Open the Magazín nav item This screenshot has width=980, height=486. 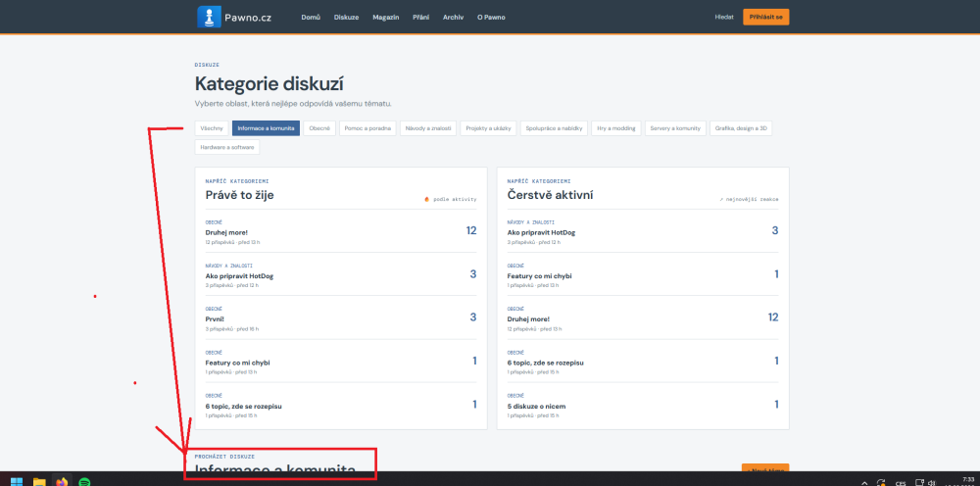coord(385,18)
